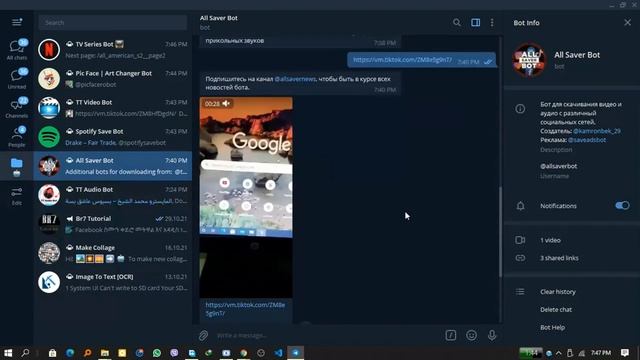640x360 pixels.
Task: Open the TT Video Bot chat
Action: (x=113, y=108)
